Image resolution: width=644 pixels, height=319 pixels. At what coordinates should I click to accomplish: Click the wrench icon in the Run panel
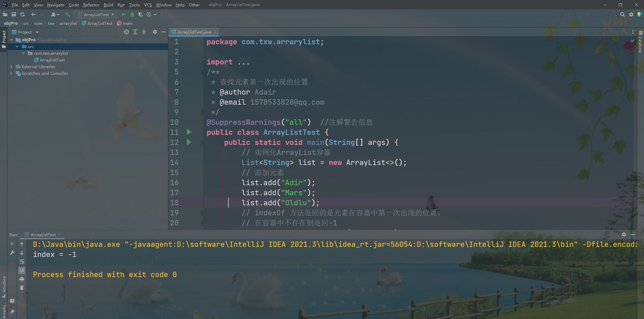[x=12, y=253]
